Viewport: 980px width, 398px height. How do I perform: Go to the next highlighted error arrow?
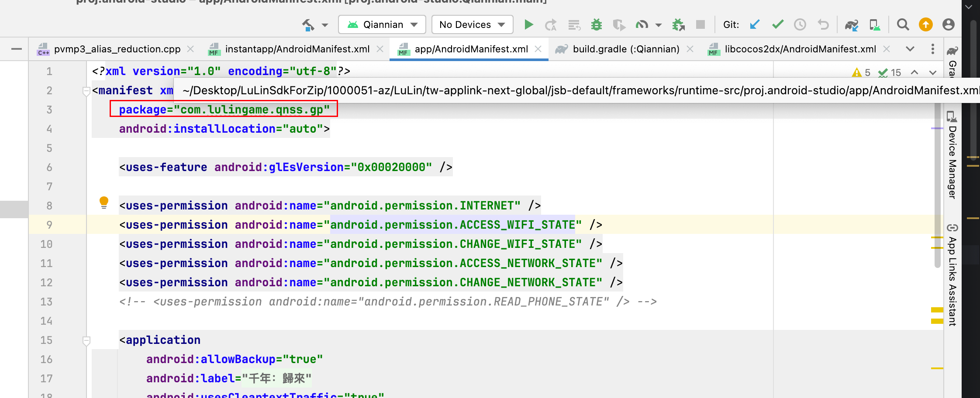(x=933, y=72)
